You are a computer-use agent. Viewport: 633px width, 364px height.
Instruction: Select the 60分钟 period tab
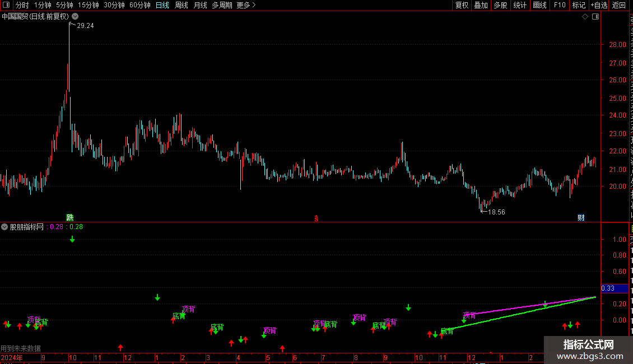coord(140,5)
